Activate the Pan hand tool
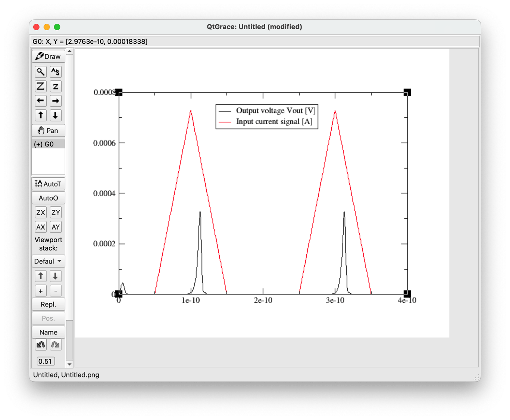510x420 pixels. click(x=48, y=131)
